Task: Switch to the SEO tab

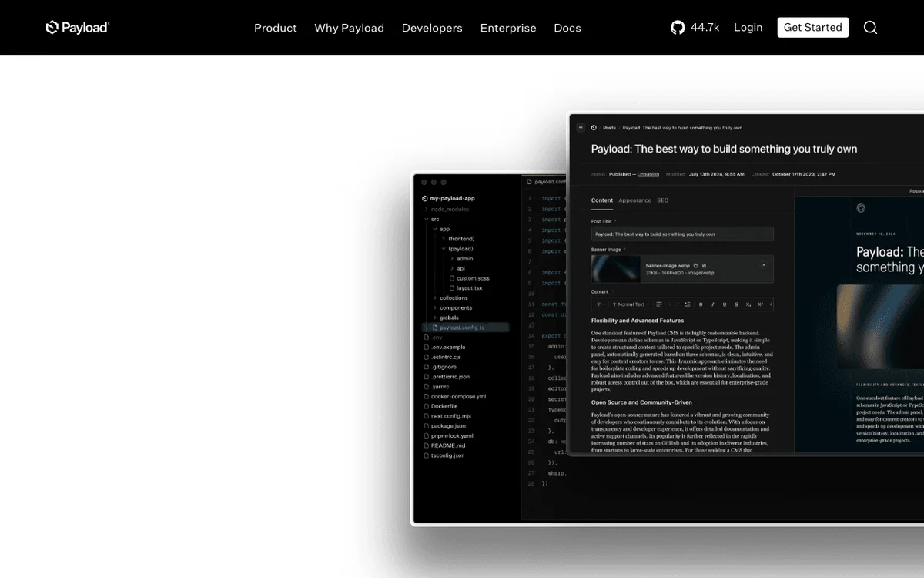Action: click(x=662, y=200)
